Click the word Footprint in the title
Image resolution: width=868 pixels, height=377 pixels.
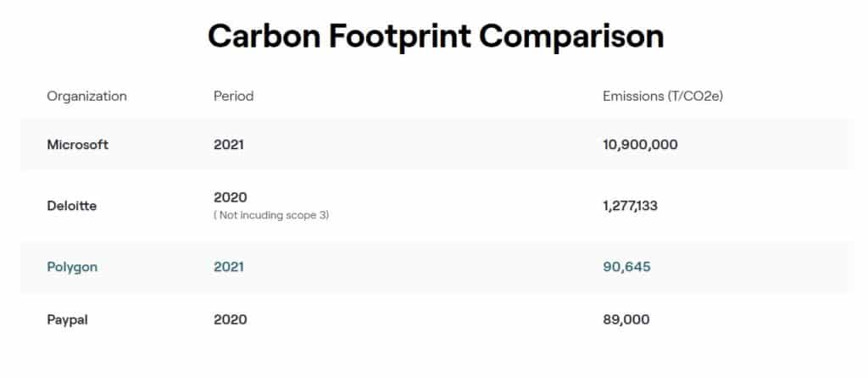(400, 36)
